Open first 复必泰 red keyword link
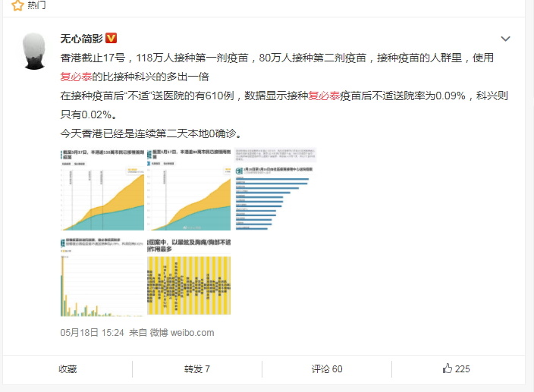The image size is (534, 392). [x=76, y=77]
